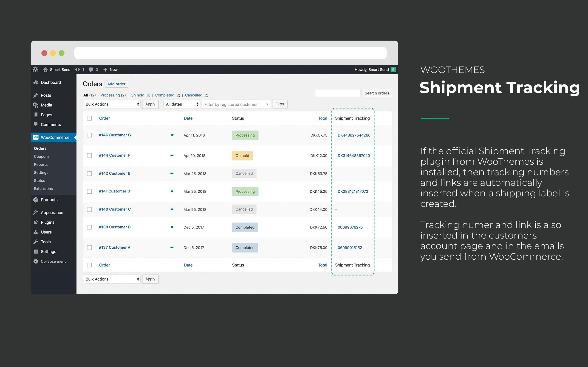This screenshot has height=367, width=588.
Task: Click the WooCommerce icon in sidebar
Action: coord(36,136)
